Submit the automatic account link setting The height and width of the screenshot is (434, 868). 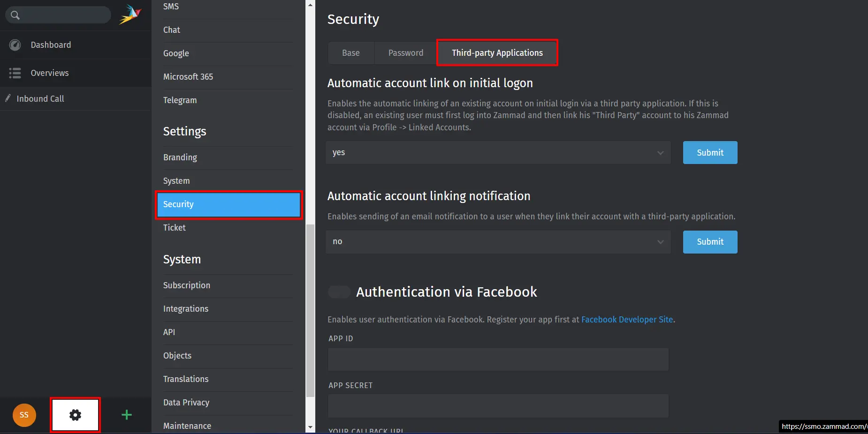[x=709, y=152]
